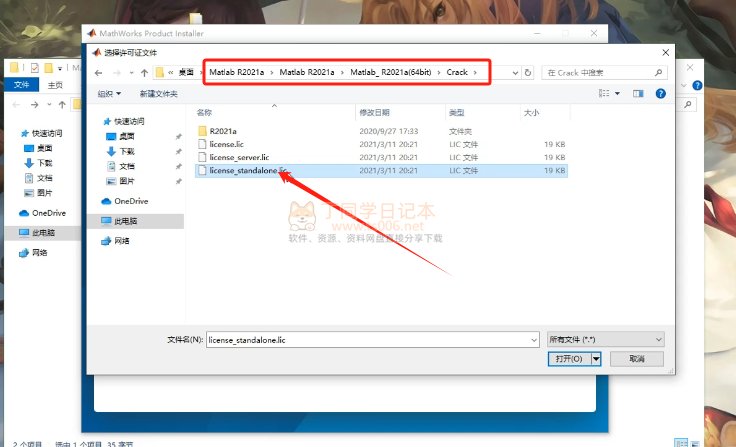Expand the view options arrow

click(617, 94)
